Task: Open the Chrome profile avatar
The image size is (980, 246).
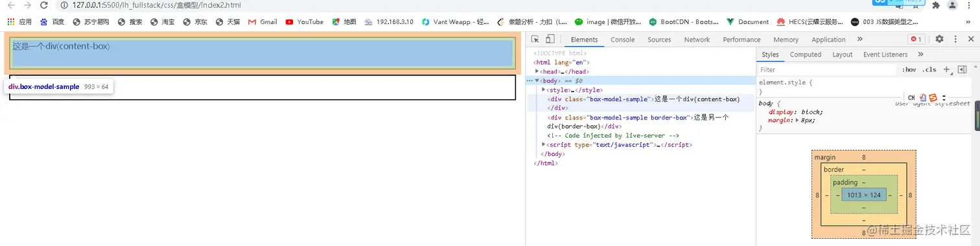Action: coord(951,5)
